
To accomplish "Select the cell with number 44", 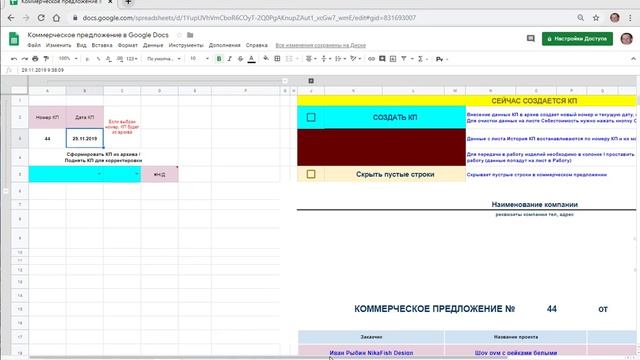I will coord(47,138).
